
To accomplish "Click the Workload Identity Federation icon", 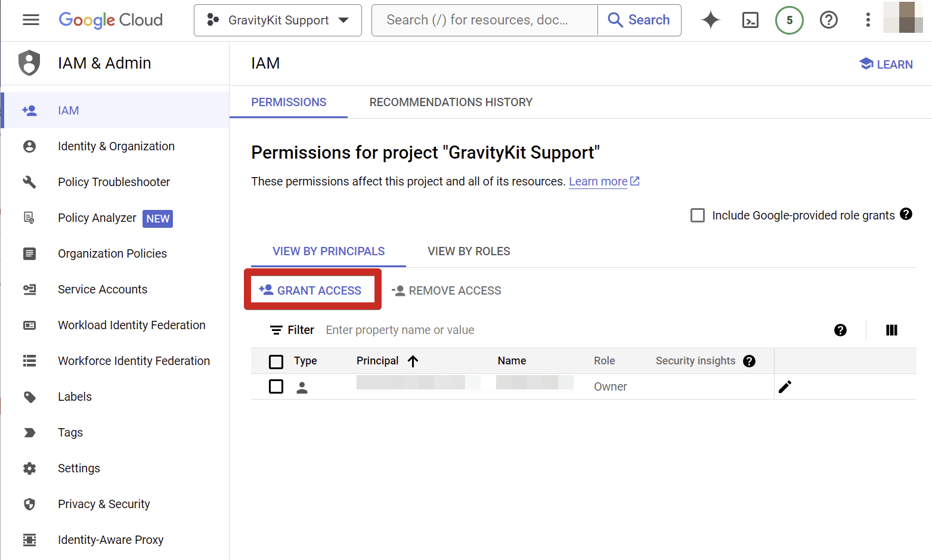I will 29,325.
